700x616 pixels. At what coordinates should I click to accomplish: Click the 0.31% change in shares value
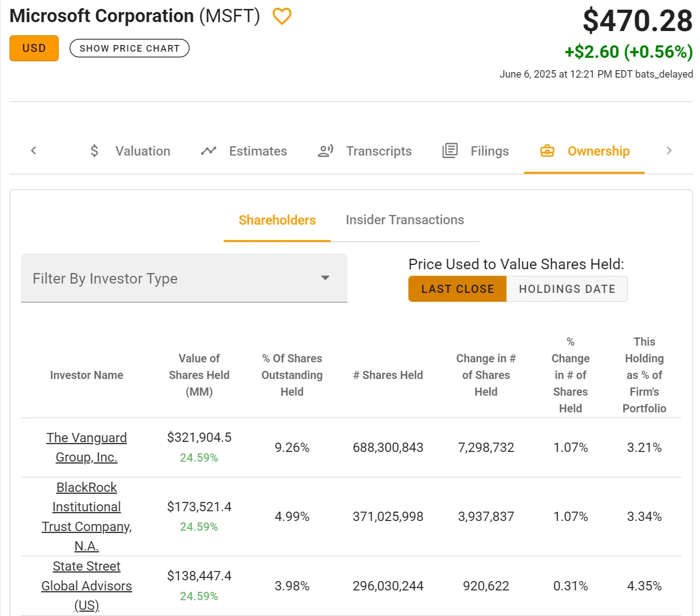(570, 586)
